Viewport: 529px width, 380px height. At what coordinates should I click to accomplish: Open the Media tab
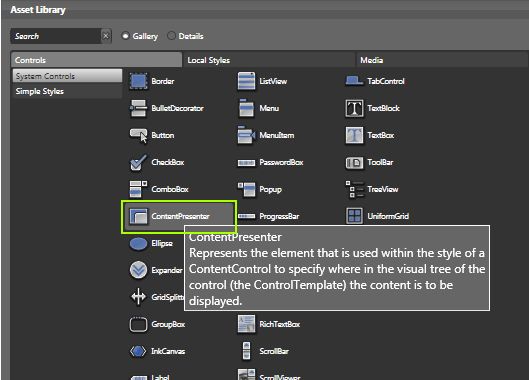click(x=442, y=60)
